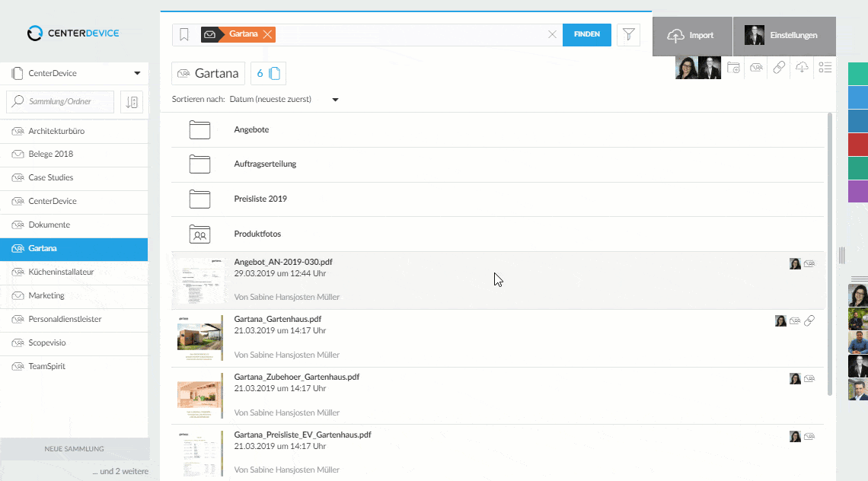Open the Gartana_Preisliste_EV_Gartenhaus.pdf thumbnail
Viewport: 868px width, 481px height.
click(199, 454)
